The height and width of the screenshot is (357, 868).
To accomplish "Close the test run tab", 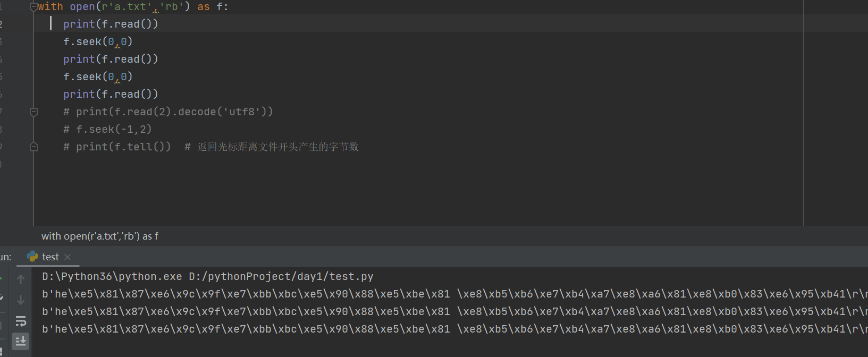I will click(x=68, y=257).
